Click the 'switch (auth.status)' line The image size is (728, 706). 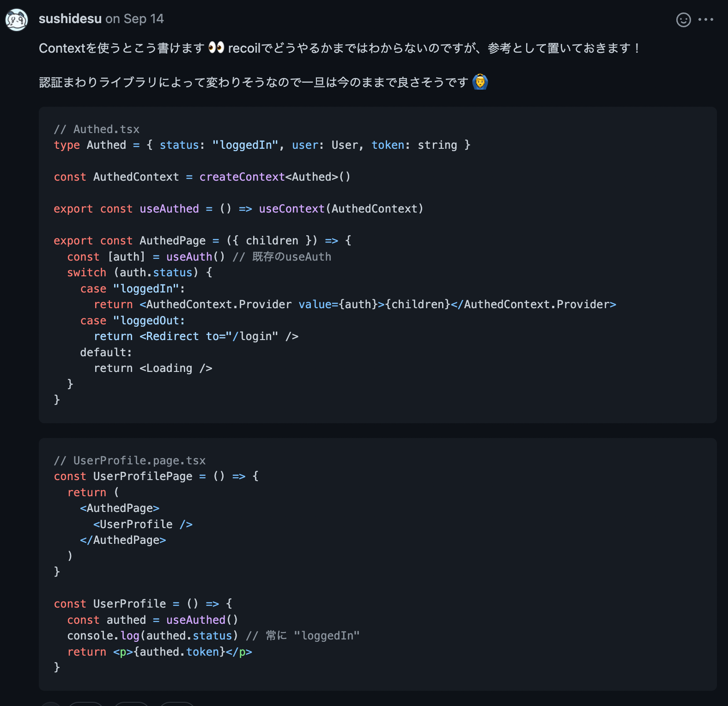pos(140,273)
